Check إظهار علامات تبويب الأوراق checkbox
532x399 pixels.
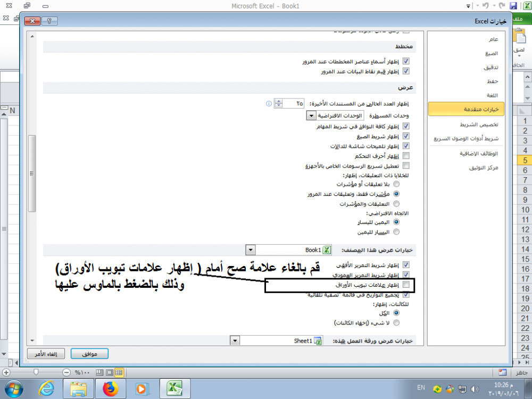point(406,285)
